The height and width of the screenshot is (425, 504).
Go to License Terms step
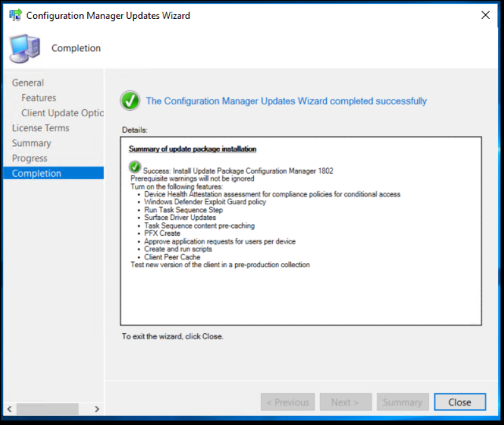(40, 128)
